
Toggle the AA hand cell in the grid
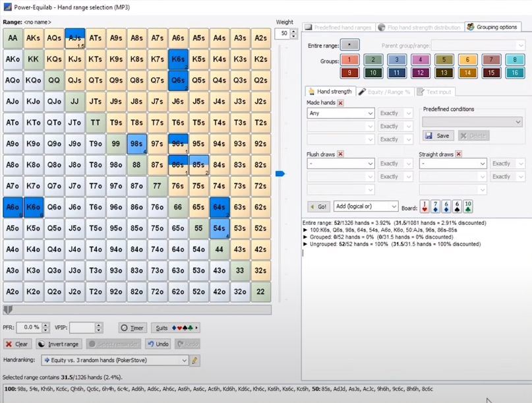tap(13, 38)
